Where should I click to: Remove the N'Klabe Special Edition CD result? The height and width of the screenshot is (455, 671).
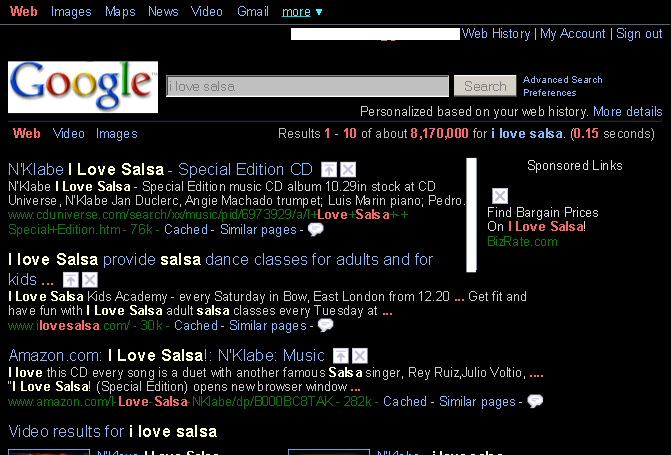[x=348, y=170]
